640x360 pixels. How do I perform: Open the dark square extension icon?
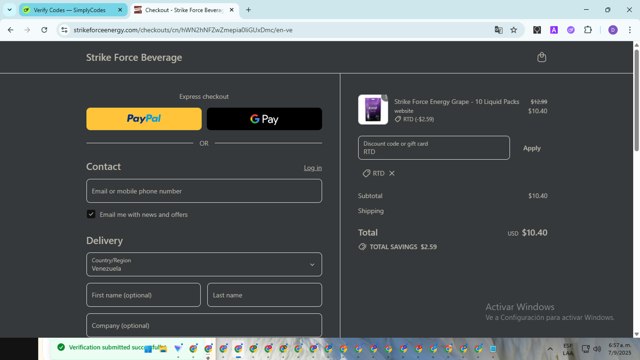(x=537, y=30)
